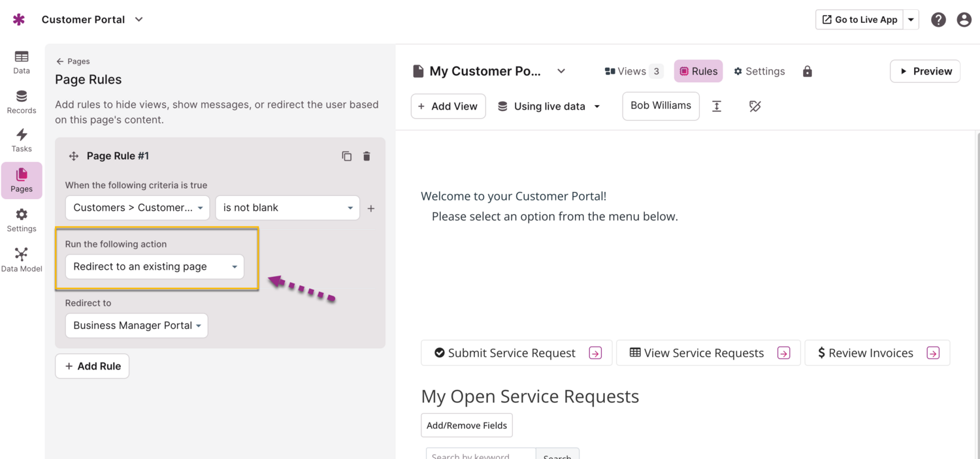Add another criteria with the plus icon
Image resolution: width=980 pixels, height=459 pixels.
tap(371, 208)
